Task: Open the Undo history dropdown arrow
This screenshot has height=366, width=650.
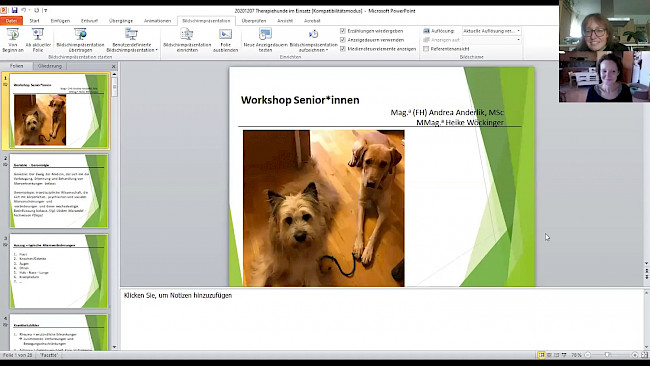Action: (29, 10)
